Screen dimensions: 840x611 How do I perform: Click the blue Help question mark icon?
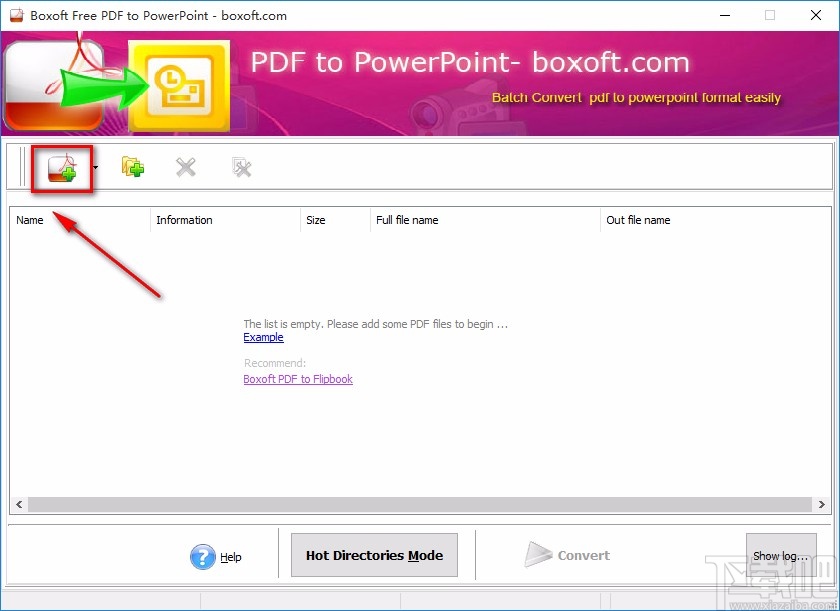tap(202, 557)
